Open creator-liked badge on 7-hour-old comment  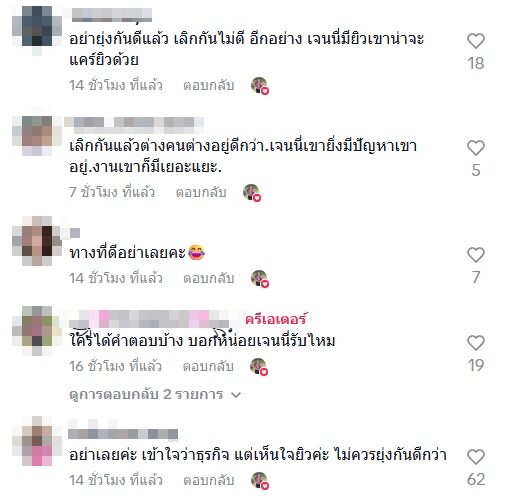[252, 193]
